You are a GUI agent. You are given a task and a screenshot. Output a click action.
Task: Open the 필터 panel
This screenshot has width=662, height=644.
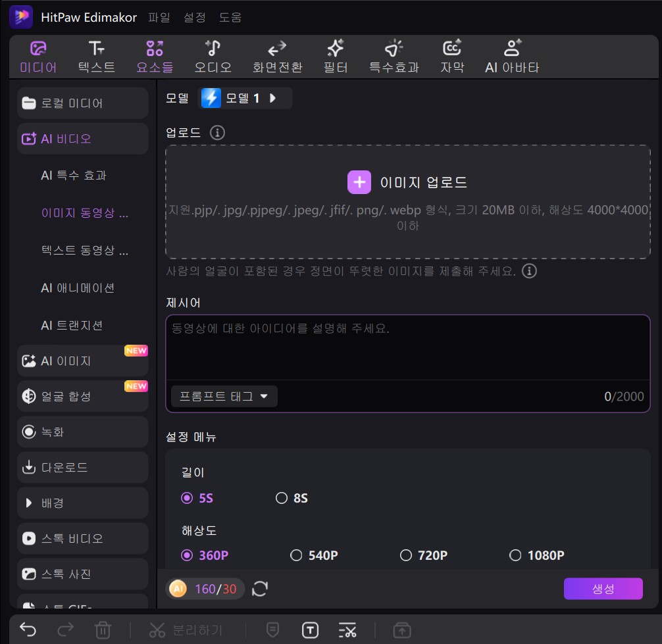click(336, 56)
